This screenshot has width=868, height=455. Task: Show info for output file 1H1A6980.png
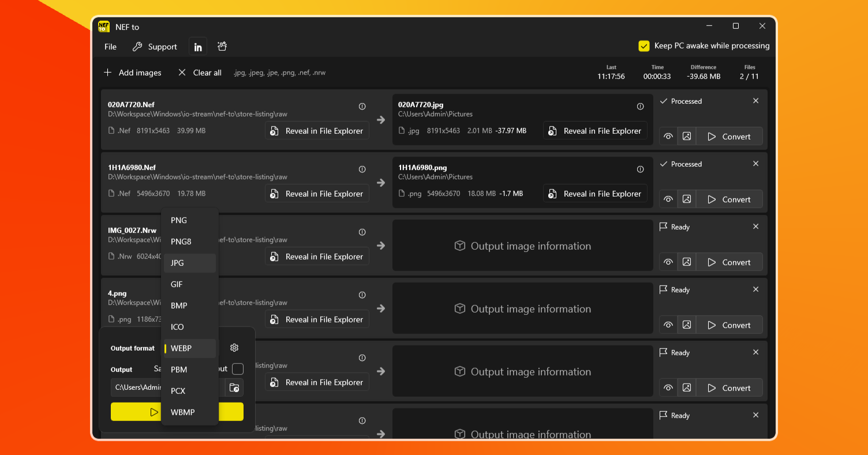tap(640, 169)
